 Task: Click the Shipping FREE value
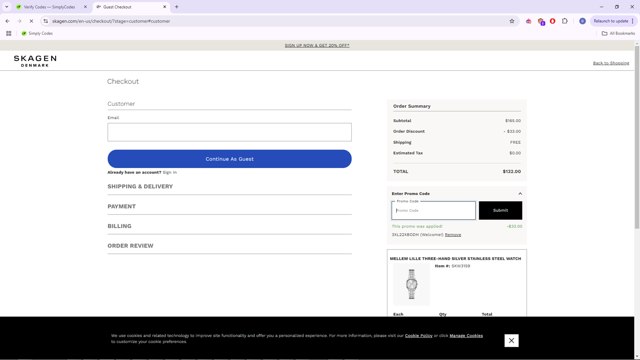coord(515,142)
